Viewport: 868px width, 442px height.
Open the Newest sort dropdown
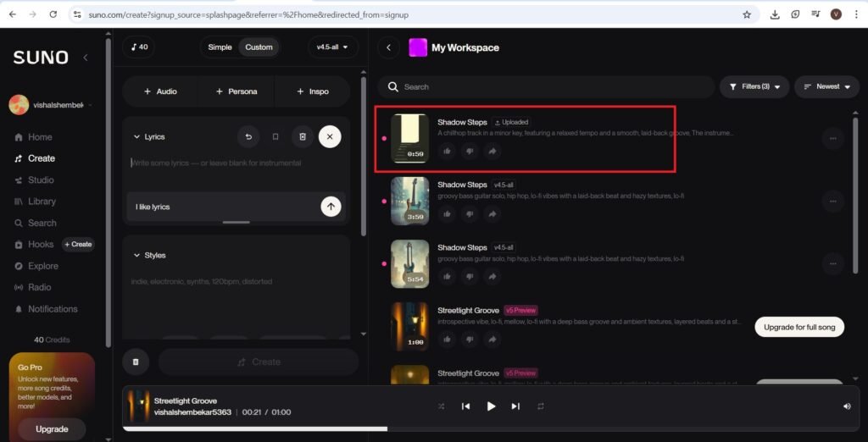click(827, 87)
